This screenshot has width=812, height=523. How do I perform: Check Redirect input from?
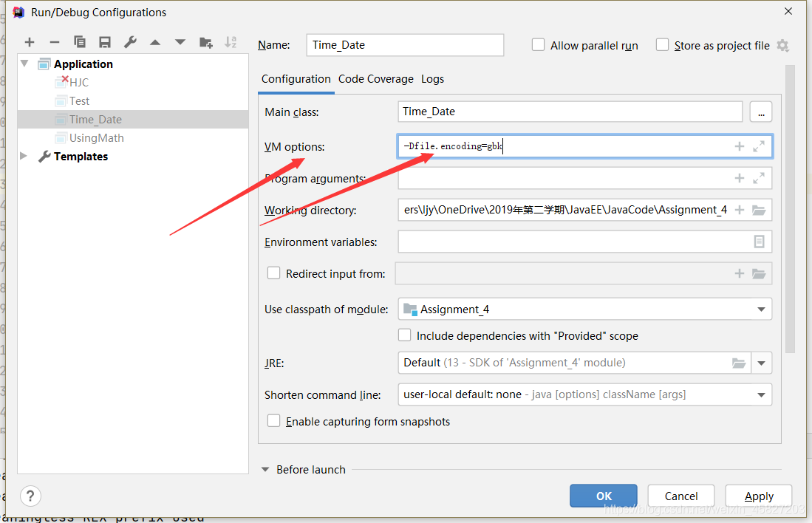(x=273, y=273)
